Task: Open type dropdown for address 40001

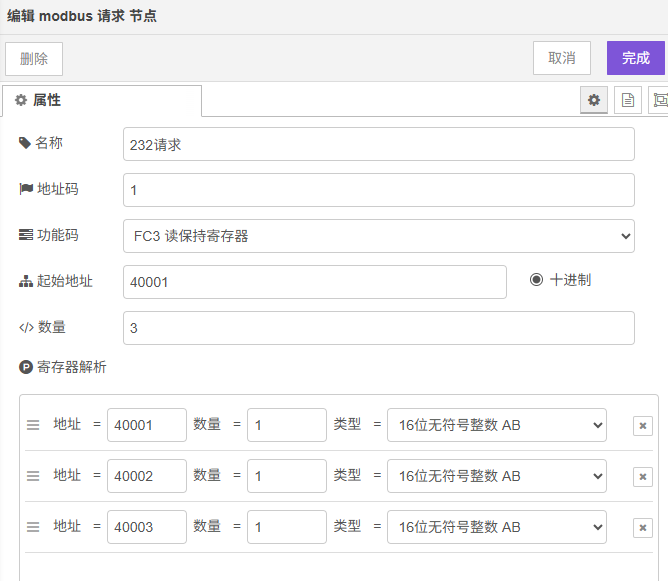Action: tap(496, 425)
